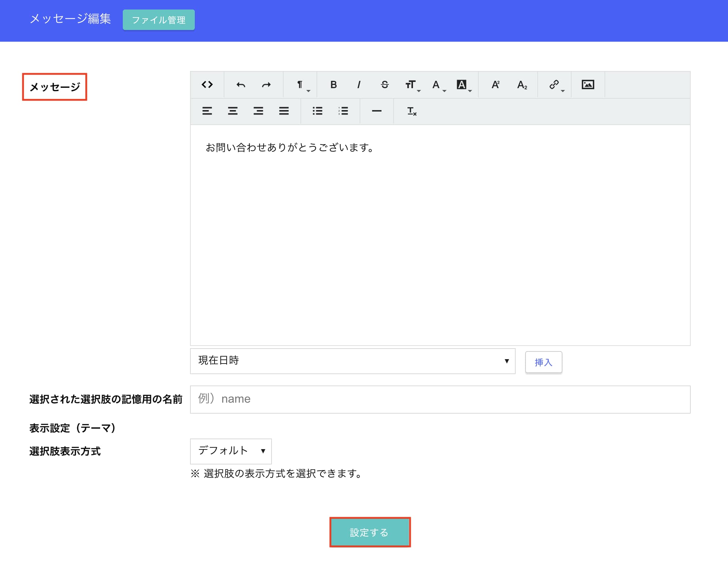Click the 選択された選択肢の記憶用の名前 label
The image size is (728, 572).
click(106, 399)
